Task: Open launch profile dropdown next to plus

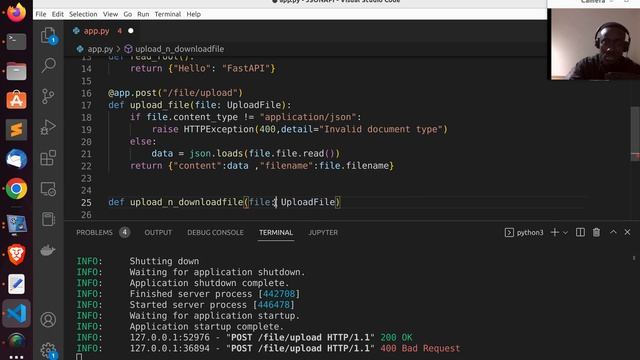Action: 565,233
